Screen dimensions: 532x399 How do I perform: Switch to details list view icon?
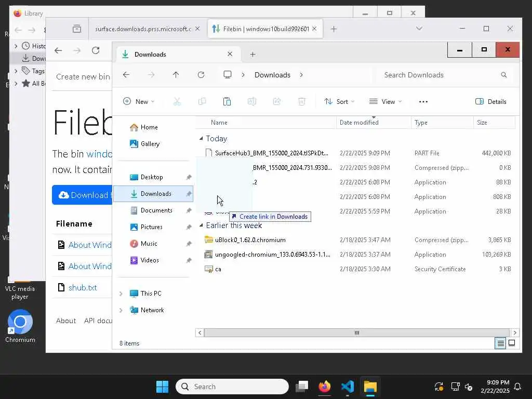click(x=500, y=343)
